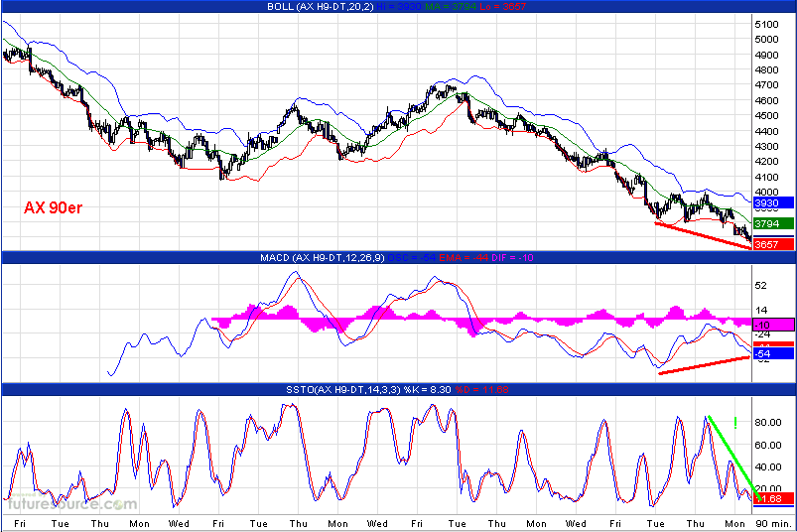Click the 5100 price axis label
Viewport: 797px width, 532px height.
pyautogui.click(x=766, y=25)
